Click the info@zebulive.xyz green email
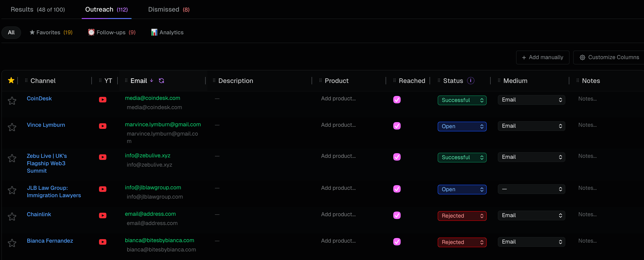 (x=148, y=155)
